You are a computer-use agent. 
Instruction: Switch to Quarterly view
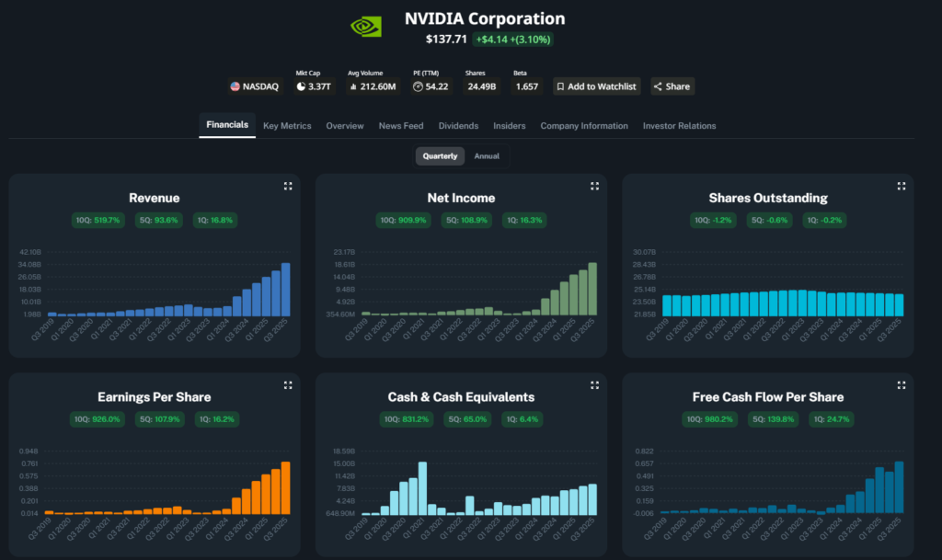440,156
